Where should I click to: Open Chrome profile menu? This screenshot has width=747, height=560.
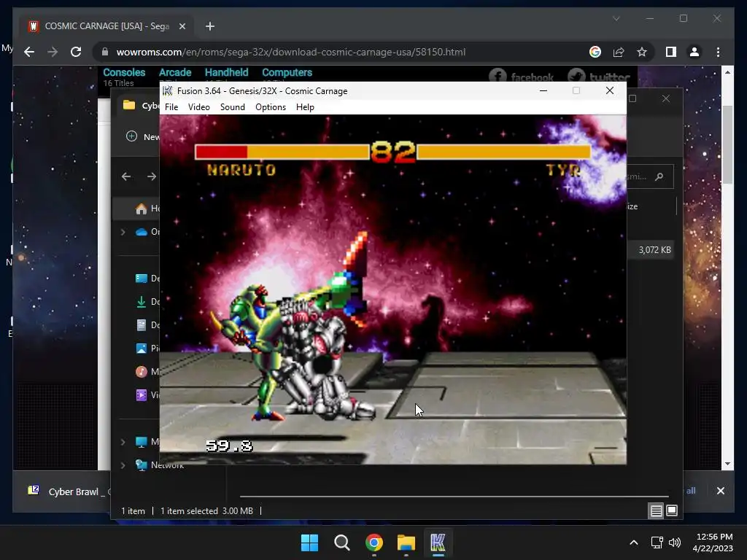[x=694, y=52]
